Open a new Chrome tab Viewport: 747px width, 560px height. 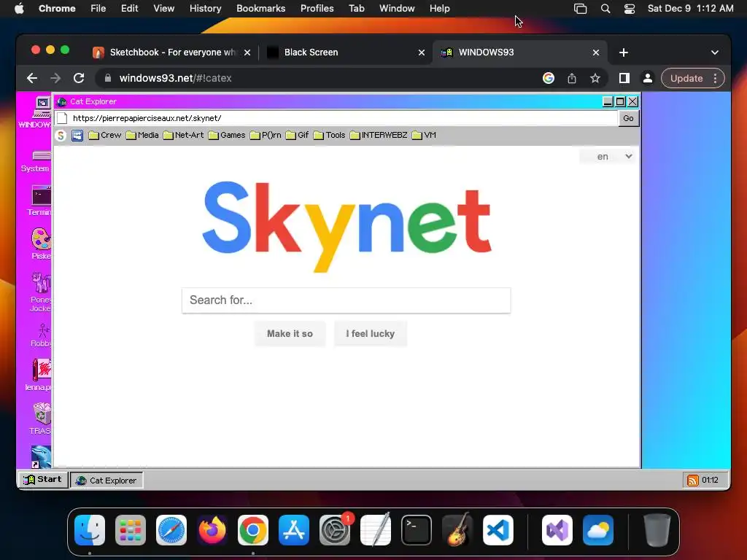pyautogui.click(x=624, y=52)
